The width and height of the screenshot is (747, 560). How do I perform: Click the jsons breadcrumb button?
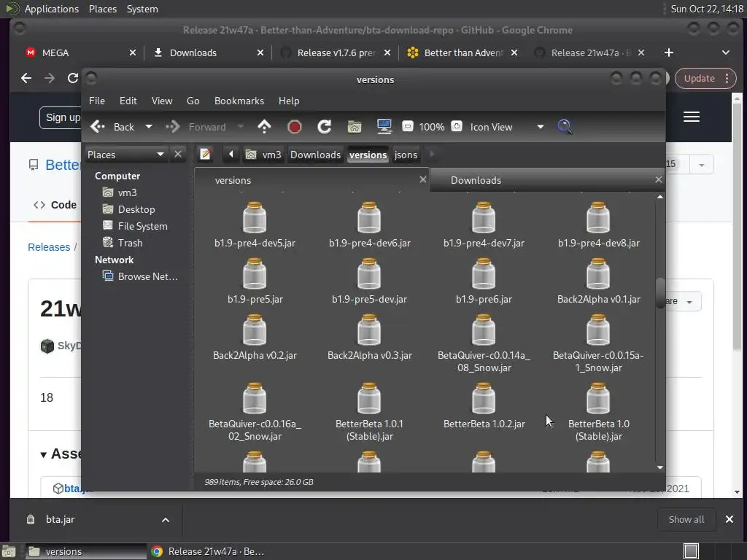point(406,155)
